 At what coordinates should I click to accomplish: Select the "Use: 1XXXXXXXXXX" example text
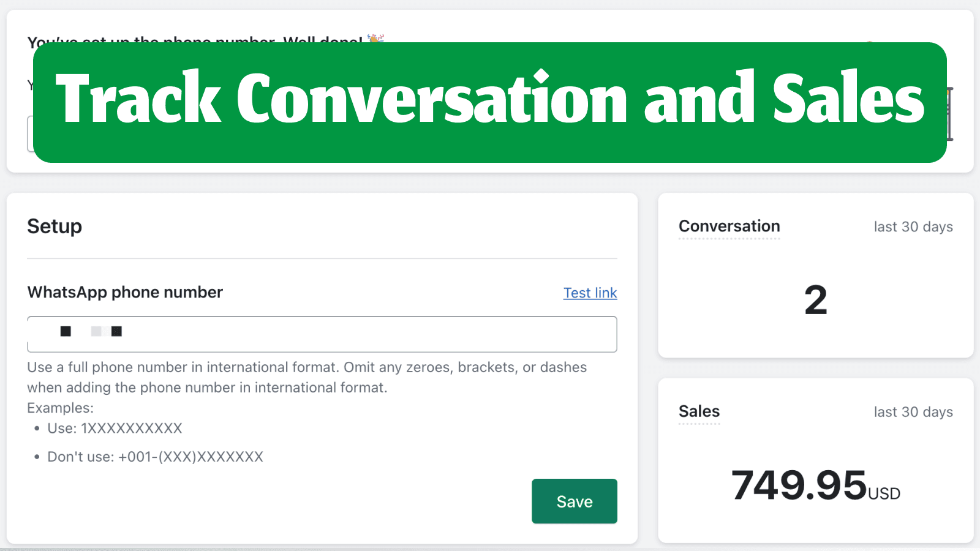click(115, 428)
